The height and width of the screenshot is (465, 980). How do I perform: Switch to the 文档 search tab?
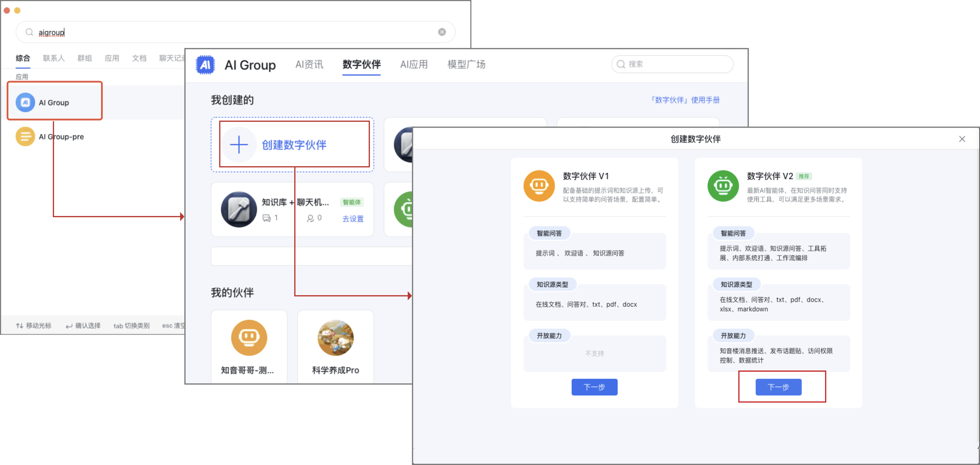coord(139,58)
